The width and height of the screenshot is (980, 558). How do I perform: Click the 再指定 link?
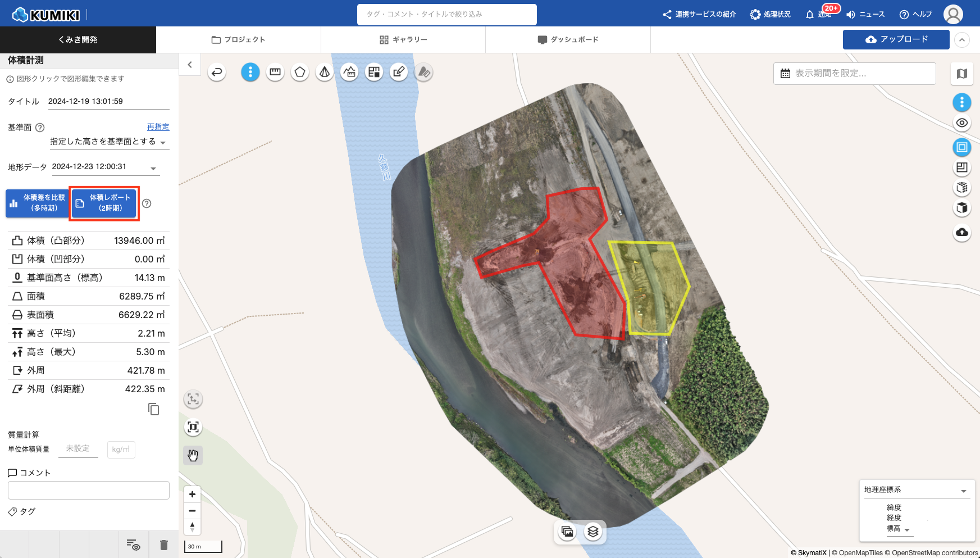[158, 127]
